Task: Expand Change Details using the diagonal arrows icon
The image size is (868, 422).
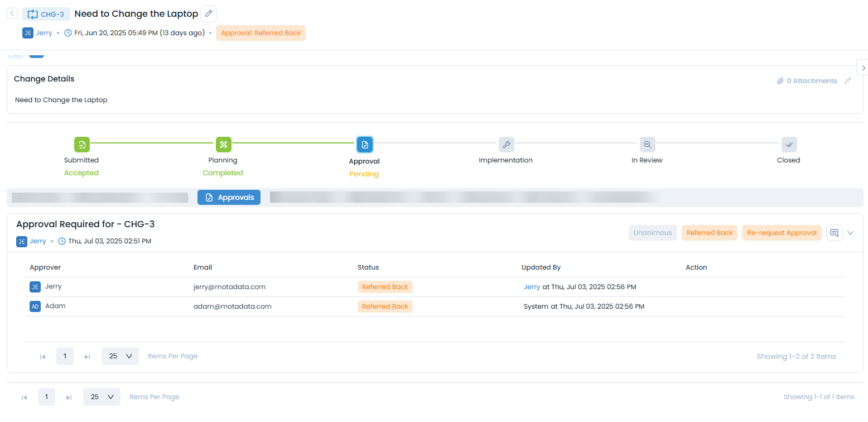Action: [x=847, y=80]
